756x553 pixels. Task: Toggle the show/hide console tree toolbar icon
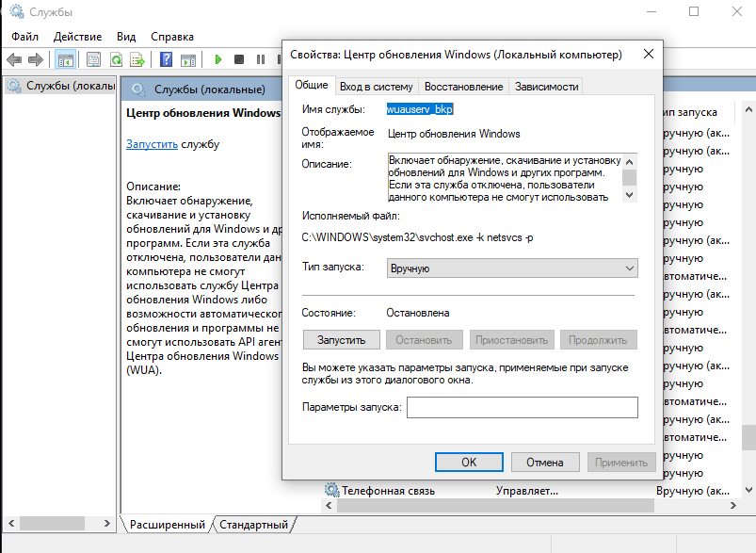[65, 60]
